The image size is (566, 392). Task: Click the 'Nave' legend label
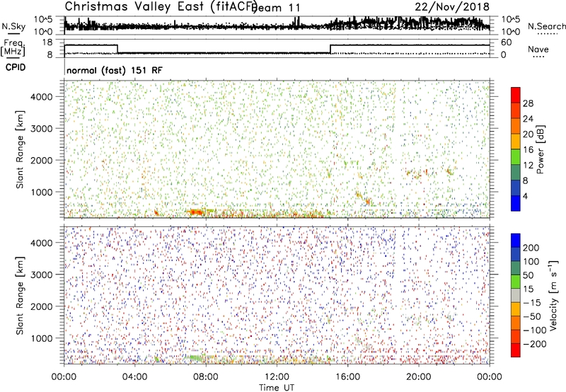coord(538,50)
